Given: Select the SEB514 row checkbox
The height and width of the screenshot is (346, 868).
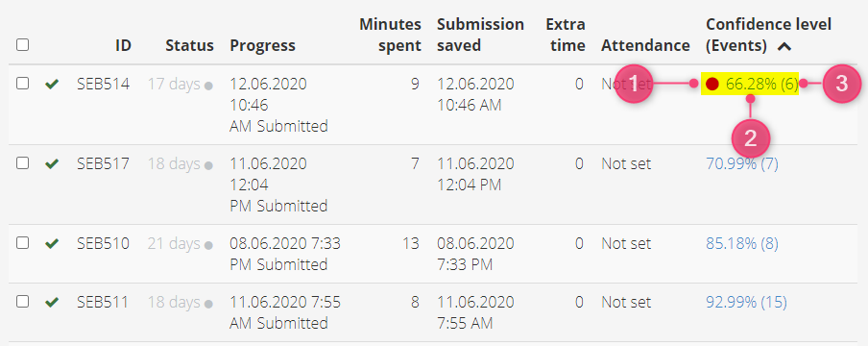Looking at the screenshot, I should coord(22,84).
